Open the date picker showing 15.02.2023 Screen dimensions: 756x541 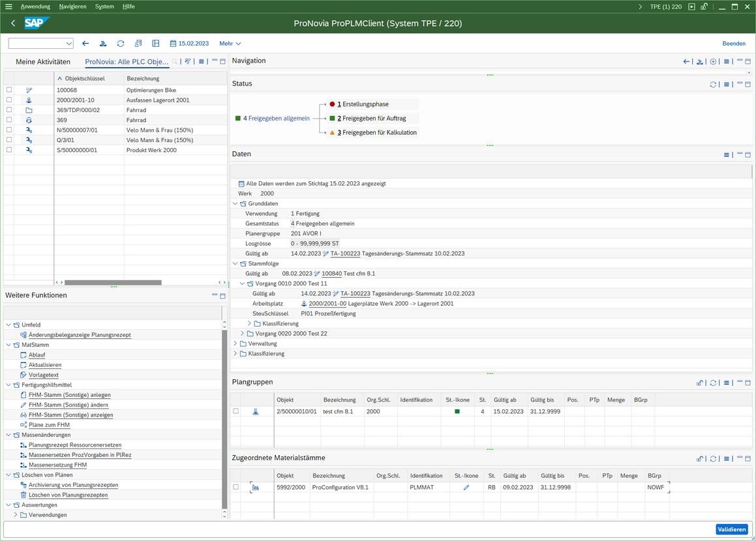tap(189, 44)
